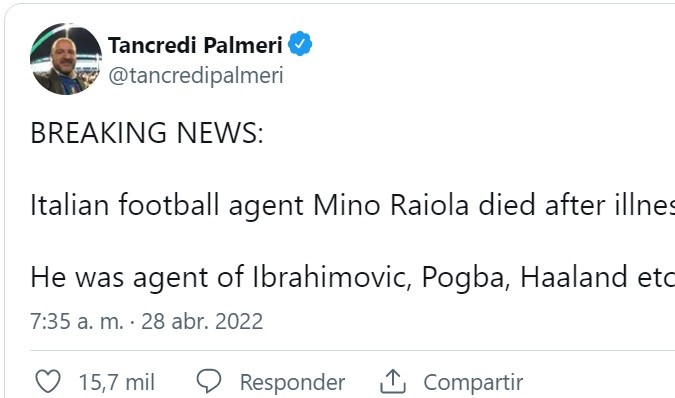675x398 pixels.
Task: Like the tweet with the heart icon
Action: tap(48, 381)
